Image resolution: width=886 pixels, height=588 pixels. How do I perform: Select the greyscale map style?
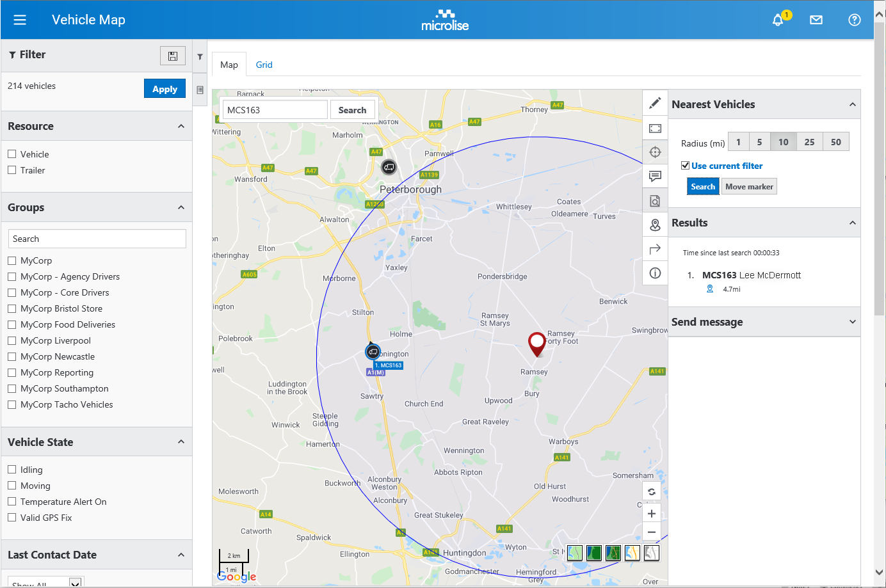coord(652,552)
